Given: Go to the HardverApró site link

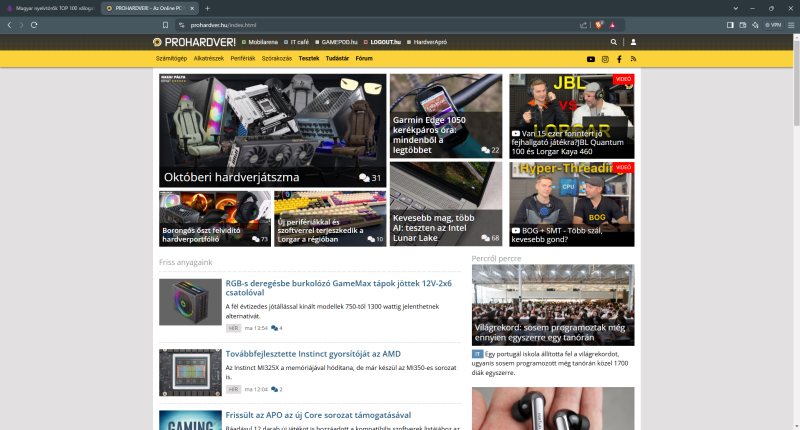Looking at the screenshot, I should (x=427, y=42).
